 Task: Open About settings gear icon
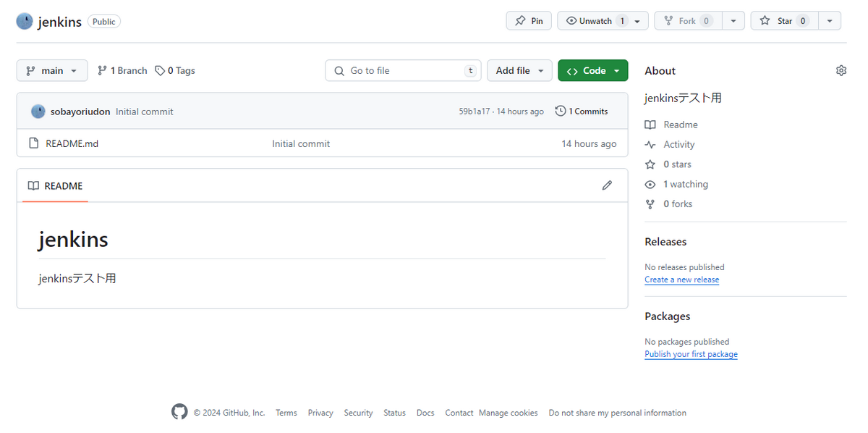(x=841, y=70)
